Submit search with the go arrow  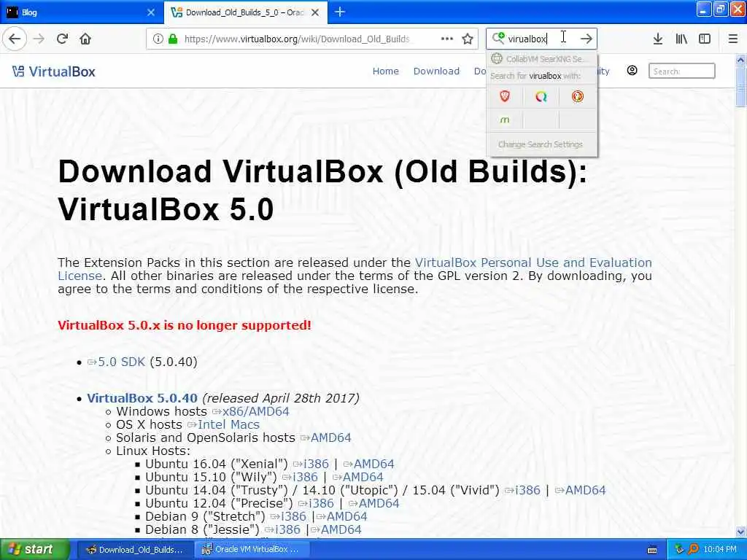point(586,39)
